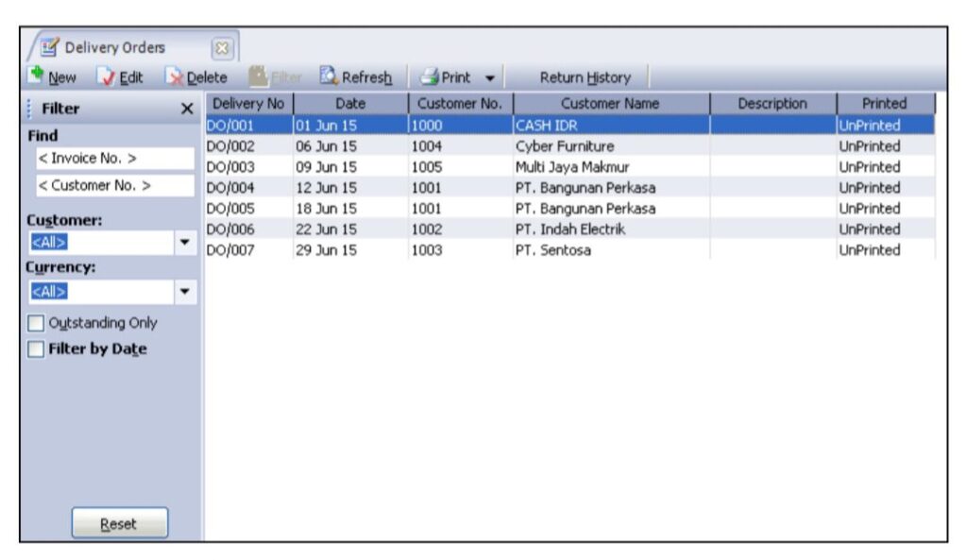The image size is (967, 560).
Task: Click the Edit toolbar icon
Action: (110, 76)
